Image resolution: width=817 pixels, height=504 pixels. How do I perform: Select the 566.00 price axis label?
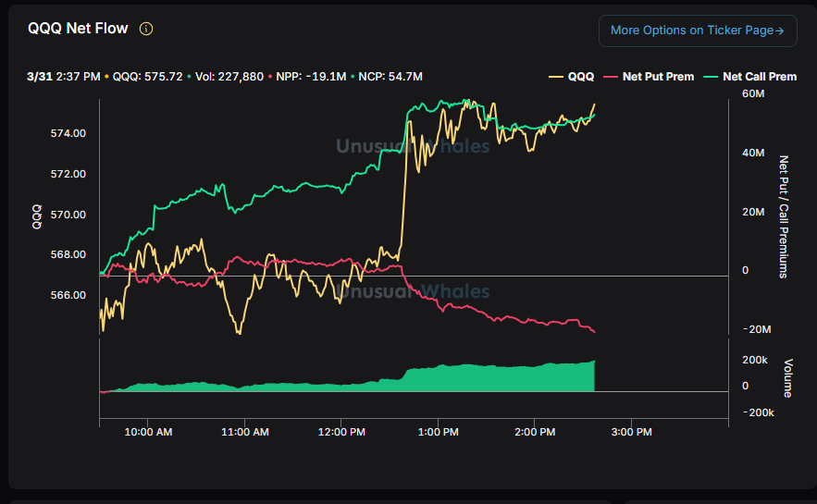[x=68, y=295]
